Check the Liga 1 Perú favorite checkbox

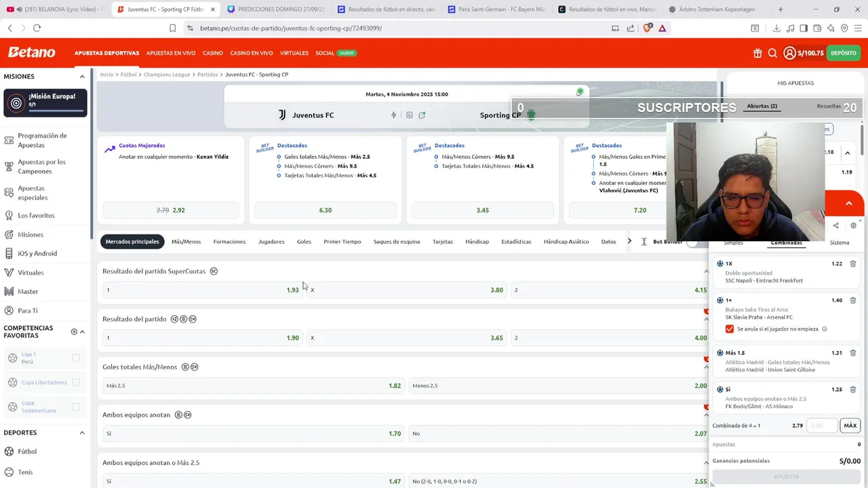76,358
